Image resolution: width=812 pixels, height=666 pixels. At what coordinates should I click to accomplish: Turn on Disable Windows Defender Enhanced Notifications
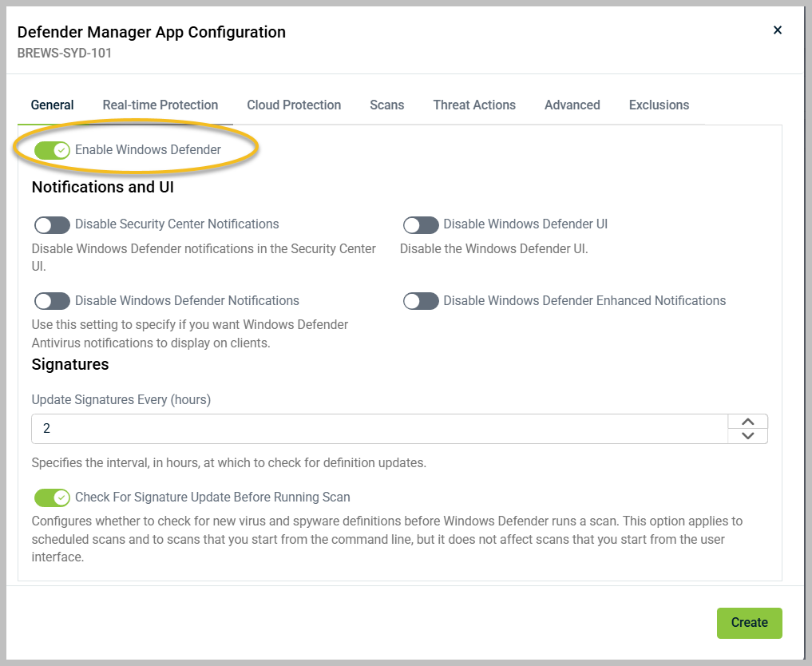point(421,301)
